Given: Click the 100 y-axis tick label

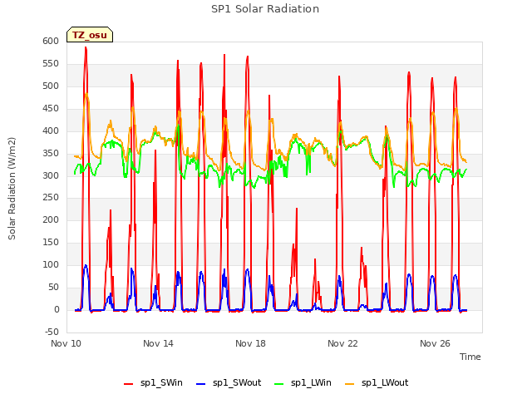Looking at the screenshot, I should coord(51,264).
